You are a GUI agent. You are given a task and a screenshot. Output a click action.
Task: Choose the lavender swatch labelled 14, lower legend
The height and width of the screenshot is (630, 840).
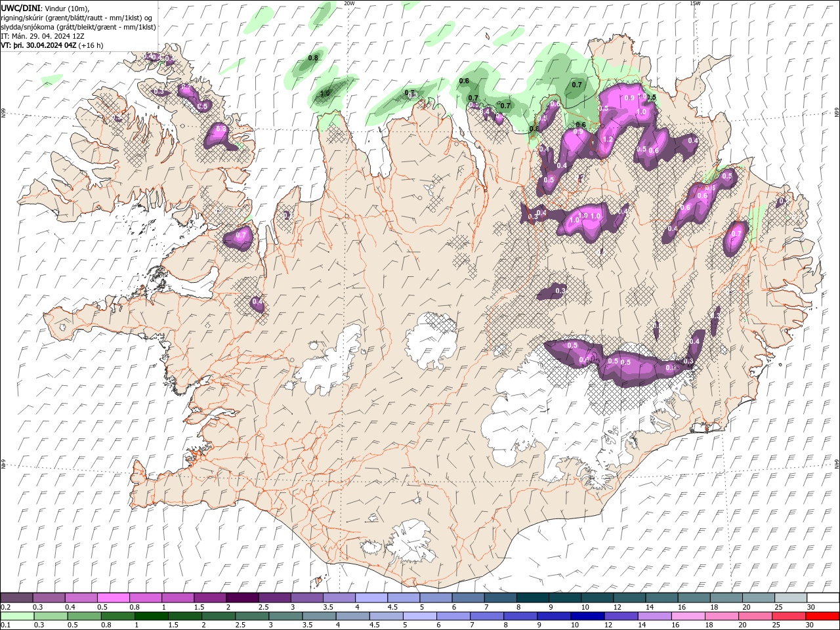654,616
